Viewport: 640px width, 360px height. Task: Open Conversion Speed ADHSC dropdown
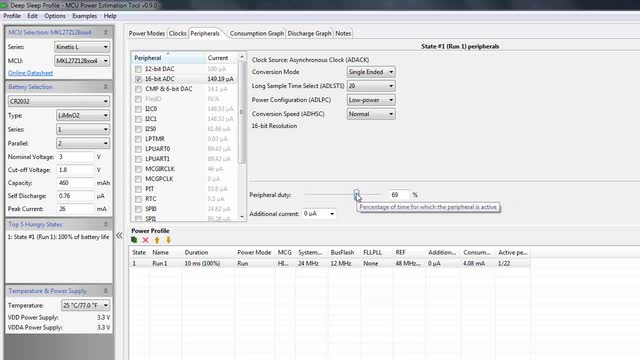click(x=371, y=114)
